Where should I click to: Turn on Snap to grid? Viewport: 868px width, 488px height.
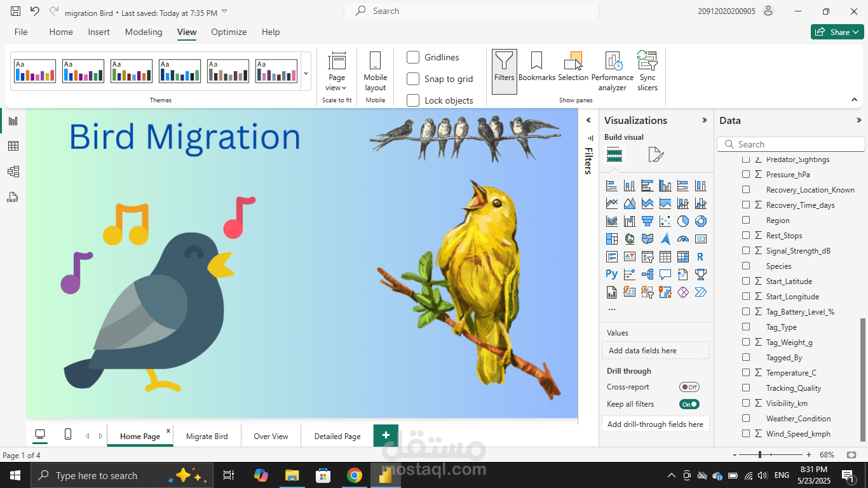point(413,79)
